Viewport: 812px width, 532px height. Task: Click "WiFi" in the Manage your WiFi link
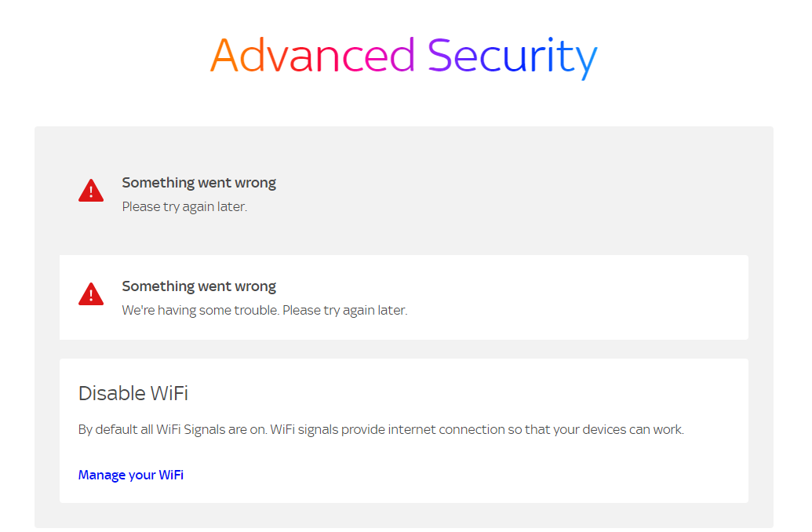(x=171, y=475)
